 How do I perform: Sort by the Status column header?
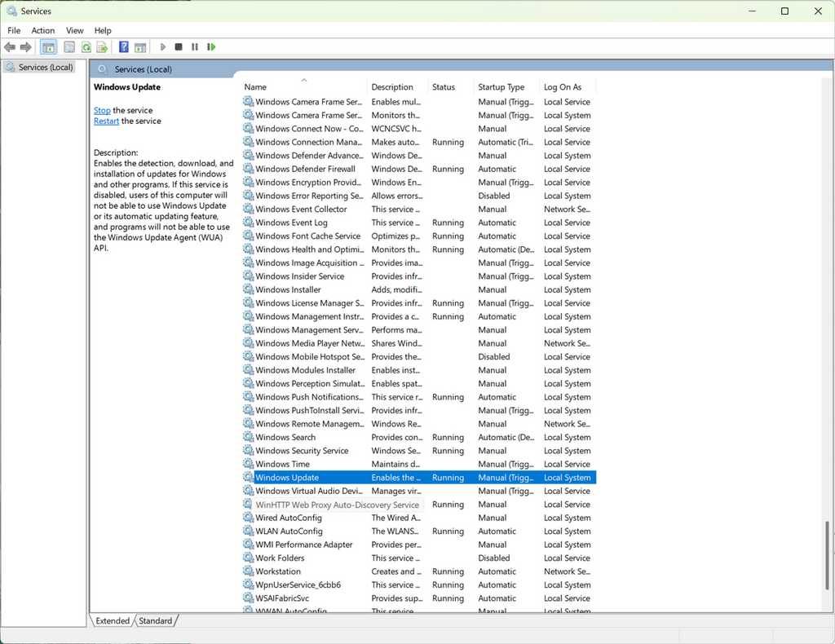click(x=451, y=86)
